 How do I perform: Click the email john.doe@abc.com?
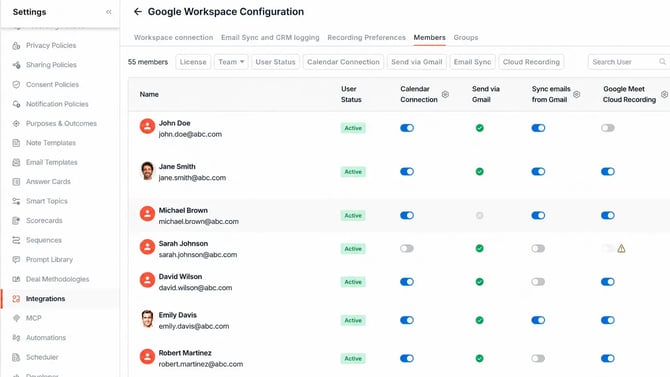click(x=190, y=134)
